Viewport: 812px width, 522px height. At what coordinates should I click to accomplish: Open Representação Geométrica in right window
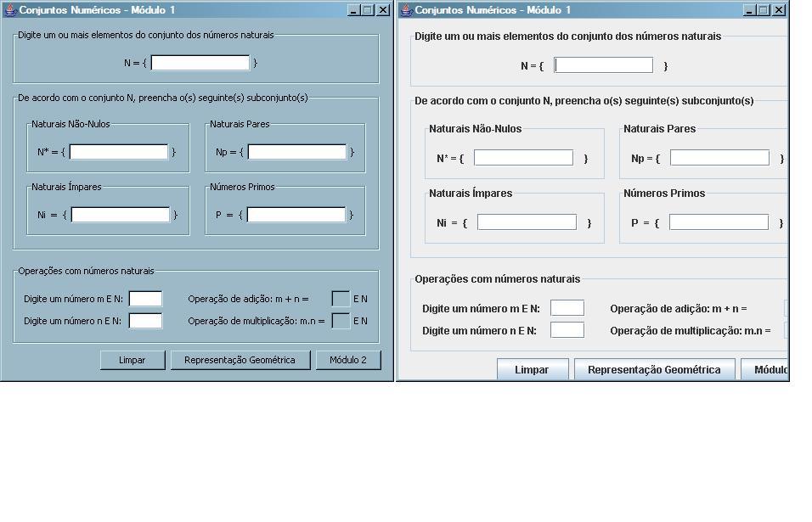[655, 369]
